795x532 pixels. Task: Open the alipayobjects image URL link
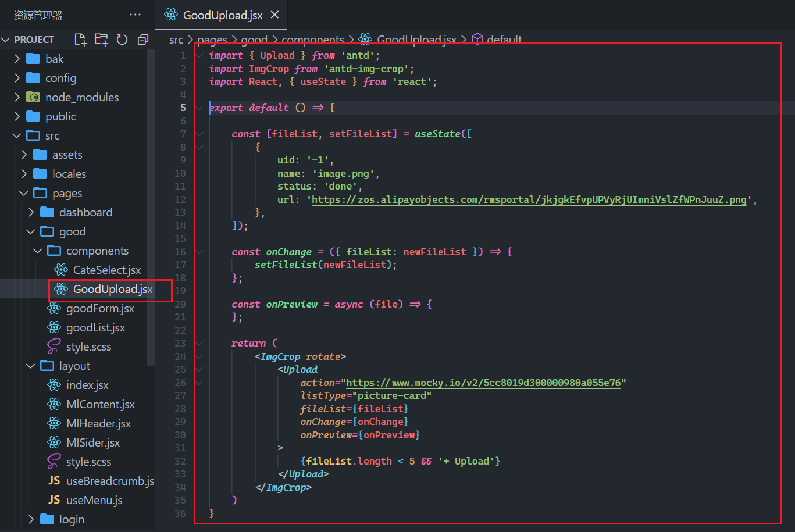point(529,199)
